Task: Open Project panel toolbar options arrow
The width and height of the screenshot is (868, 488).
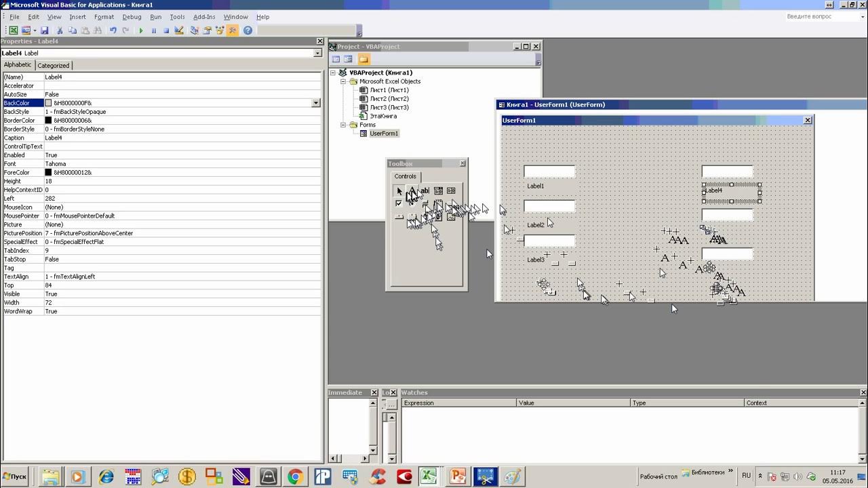Action: [x=538, y=60]
